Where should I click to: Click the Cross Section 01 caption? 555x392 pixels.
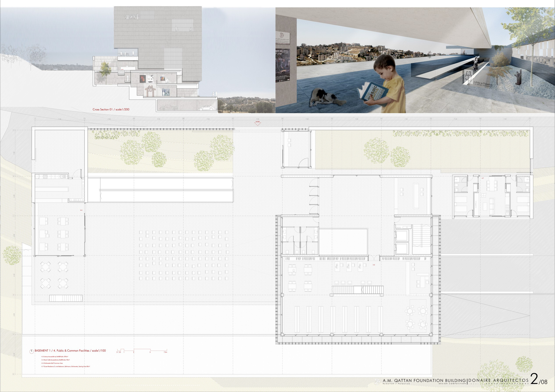(111, 110)
